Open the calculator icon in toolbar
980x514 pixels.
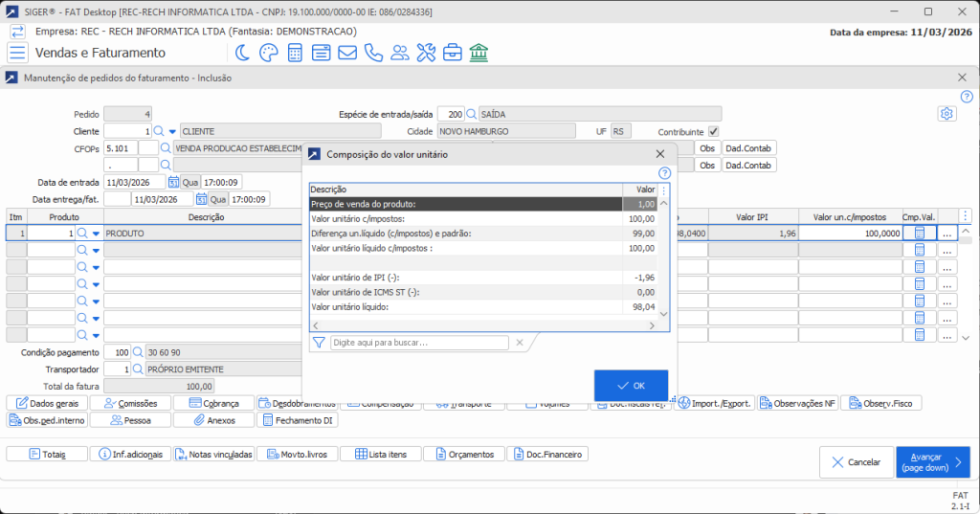(x=295, y=53)
